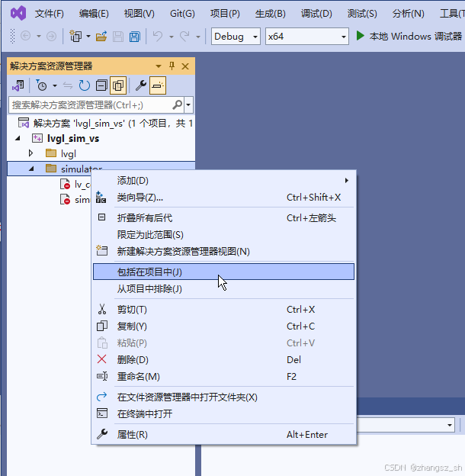Choose 在文件资源管理器中打开文件夹(X)
This screenshot has height=476, width=465.
coord(223,397)
